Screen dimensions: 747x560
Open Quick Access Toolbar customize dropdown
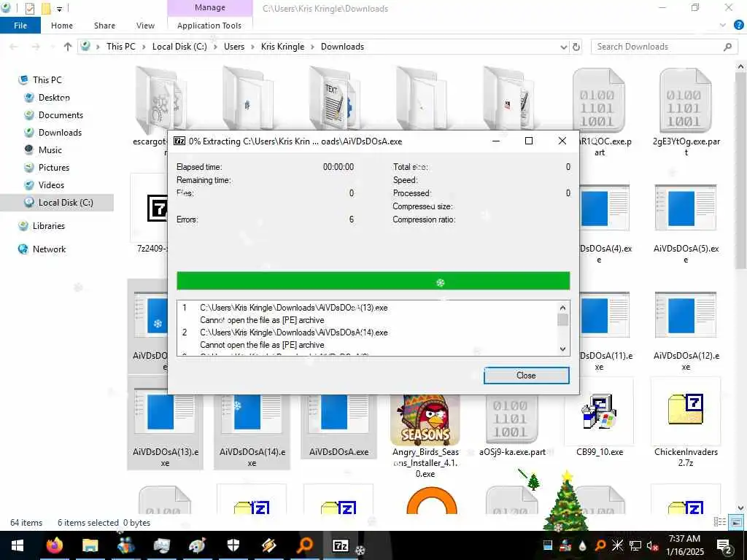[60, 8]
